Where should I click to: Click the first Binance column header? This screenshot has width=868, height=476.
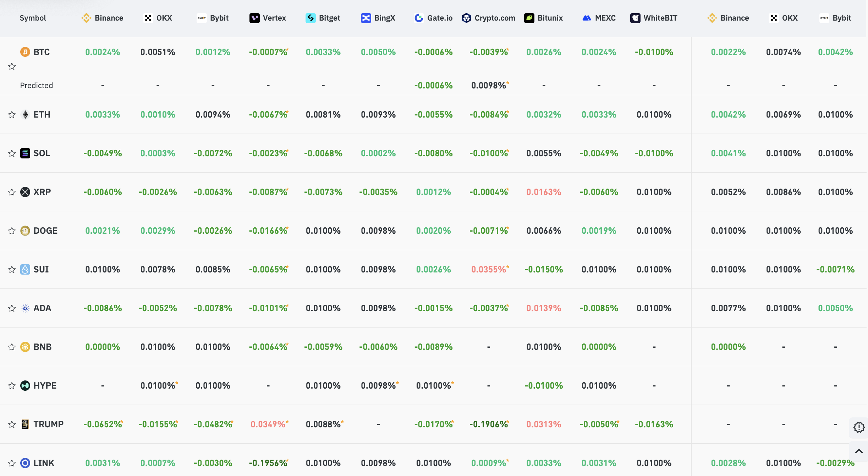tap(103, 18)
